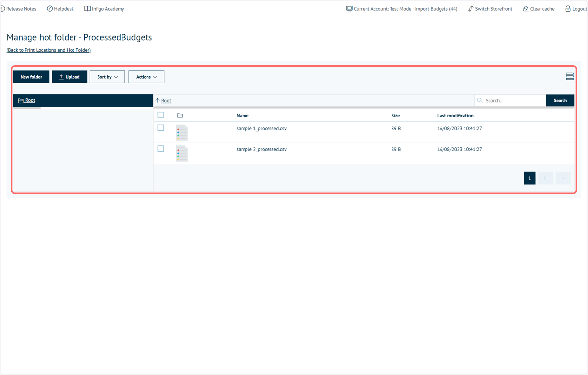
Task: Go back to Print Locations and Hot Folder
Action: 49,50
